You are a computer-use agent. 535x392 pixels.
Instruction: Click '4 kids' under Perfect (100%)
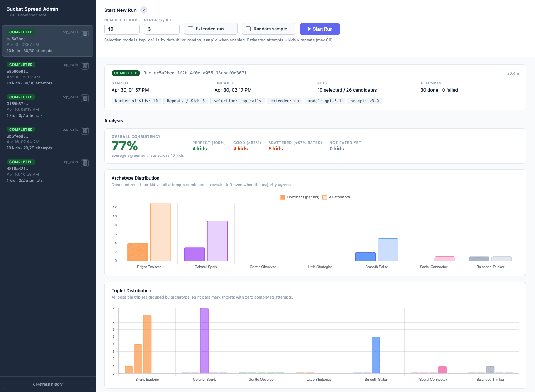point(200,149)
